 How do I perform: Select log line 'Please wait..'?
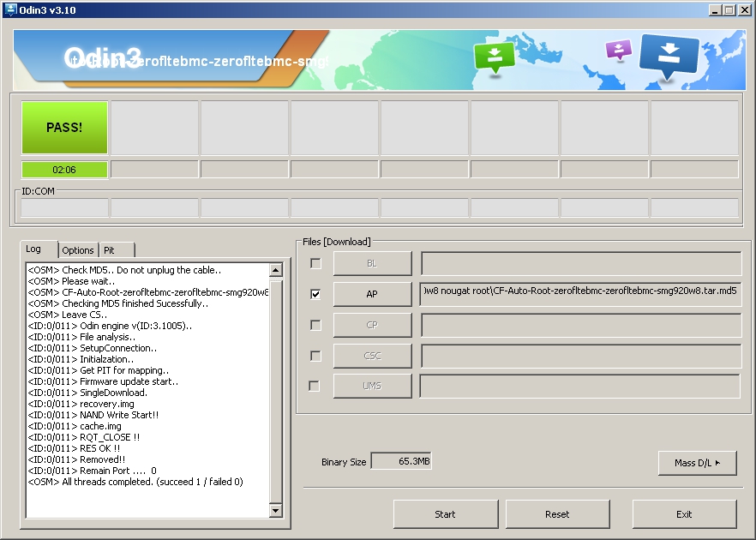(x=71, y=281)
